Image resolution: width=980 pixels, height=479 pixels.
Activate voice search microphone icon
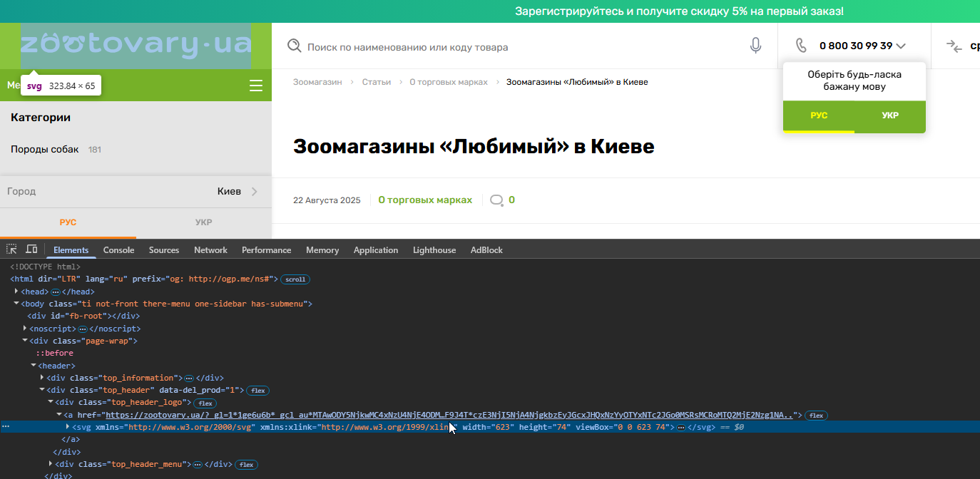point(755,46)
